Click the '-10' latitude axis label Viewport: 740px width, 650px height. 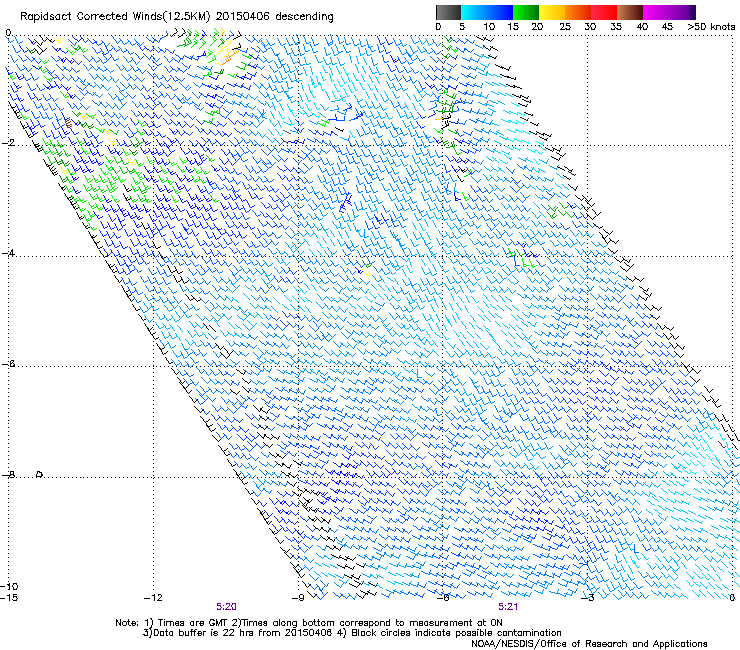(9, 586)
